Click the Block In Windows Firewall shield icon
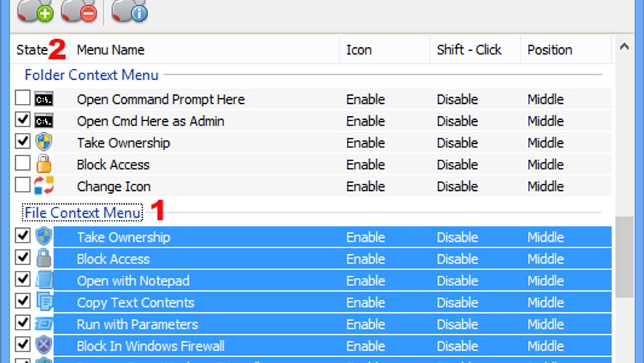 [x=44, y=345]
